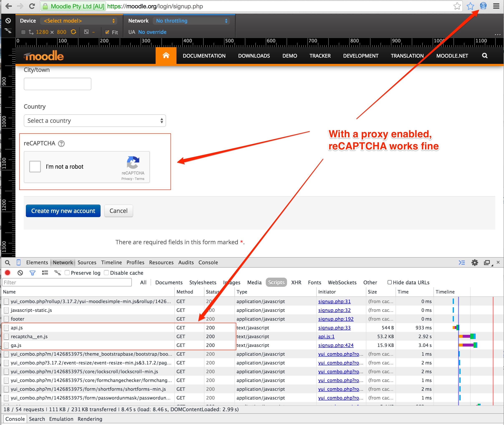The image size is (504, 425).
Task: Open the globe proxy extension icon
Action: click(483, 6)
